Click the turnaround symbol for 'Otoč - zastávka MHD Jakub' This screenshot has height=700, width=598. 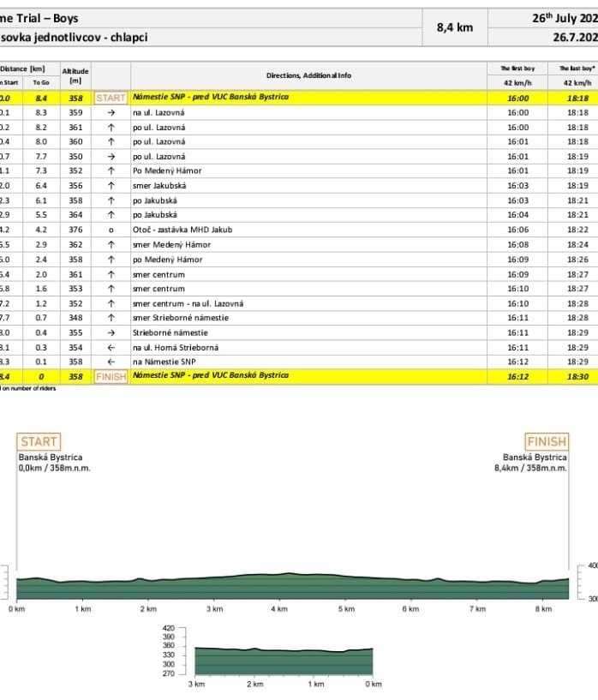coord(111,230)
